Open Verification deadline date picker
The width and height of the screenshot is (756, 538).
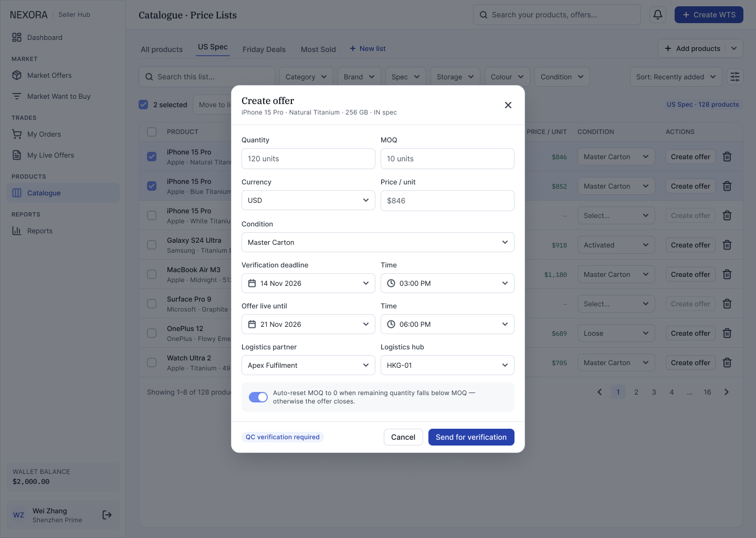coord(308,283)
